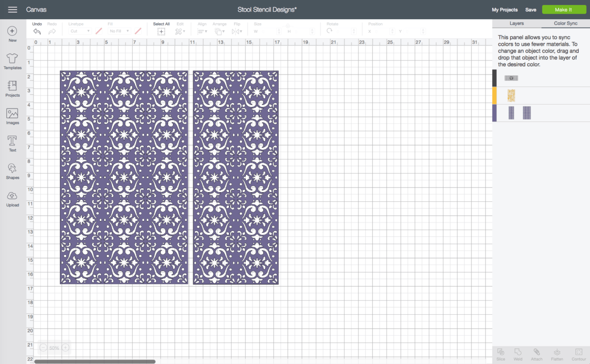Open the Images library

coord(12,114)
